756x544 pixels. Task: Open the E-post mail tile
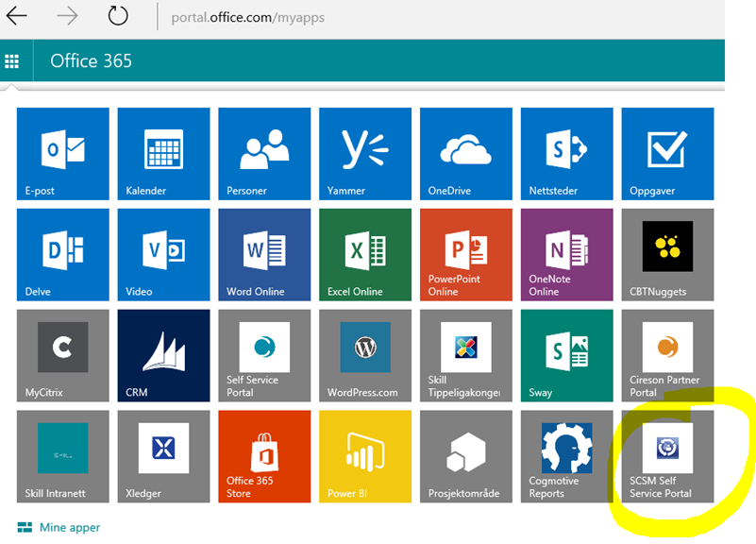(63, 154)
